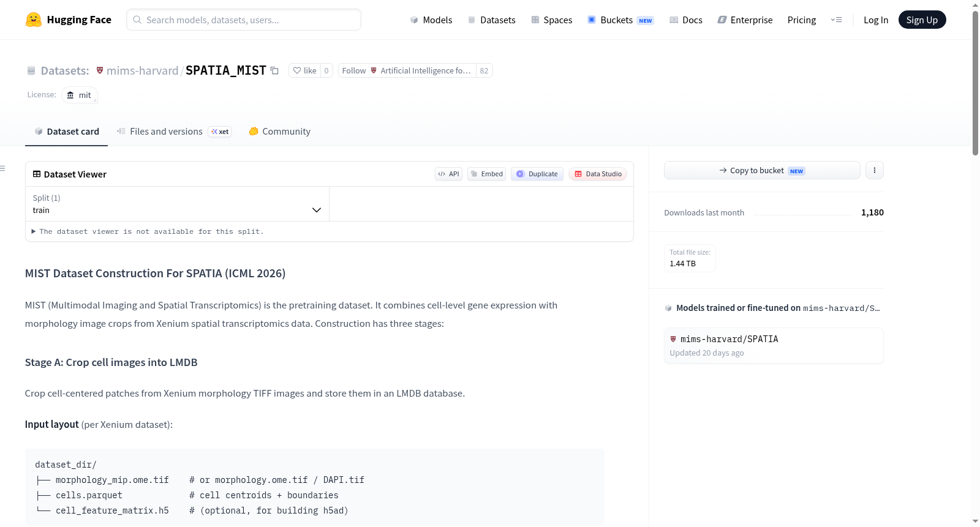Expand the dataset viewer not available message
The height and width of the screenshot is (527, 980).
[148, 231]
